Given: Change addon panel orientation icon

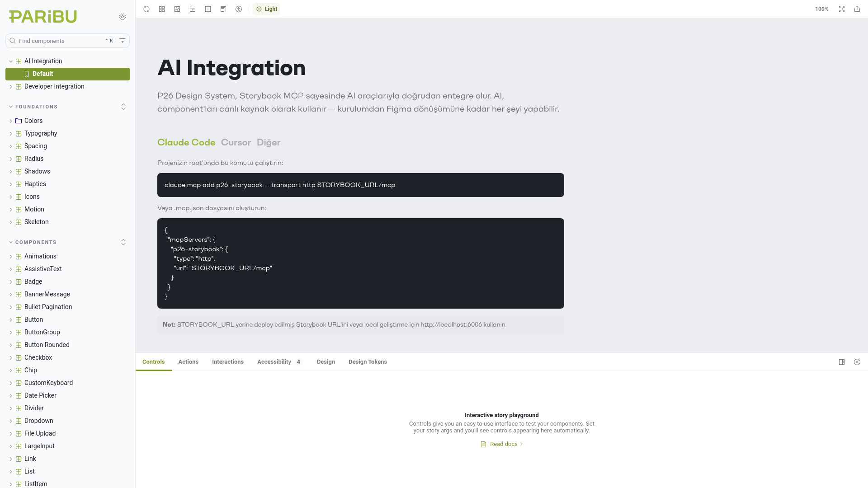Looking at the screenshot, I should [842, 362].
